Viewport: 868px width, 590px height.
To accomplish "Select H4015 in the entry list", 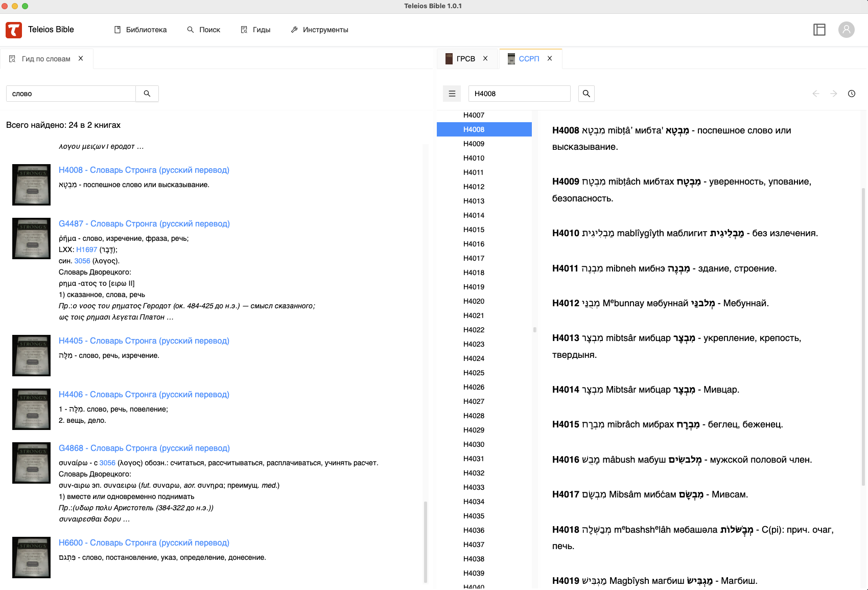I will click(474, 230).
